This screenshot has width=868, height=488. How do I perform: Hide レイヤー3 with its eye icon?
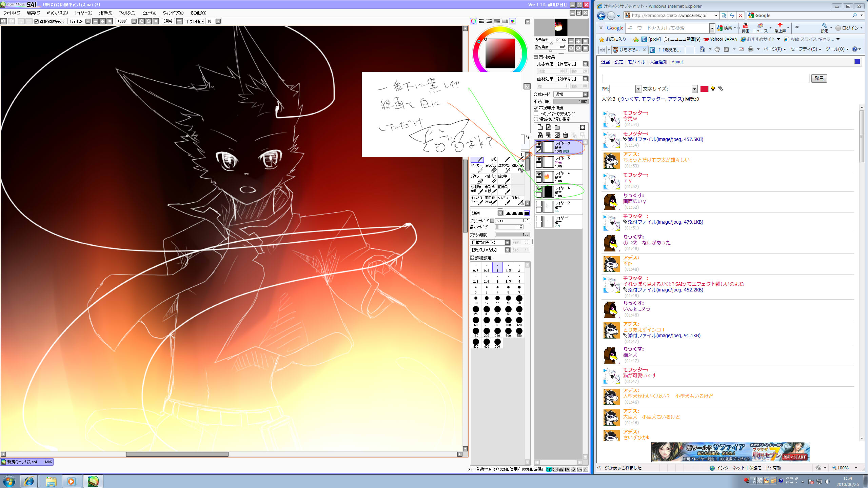(x=539, y=144)
